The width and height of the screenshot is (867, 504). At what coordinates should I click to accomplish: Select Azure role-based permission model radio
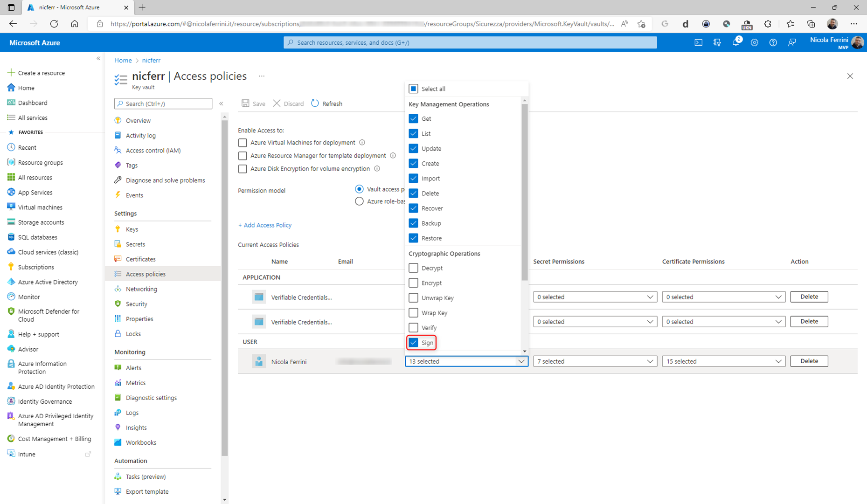359,201
